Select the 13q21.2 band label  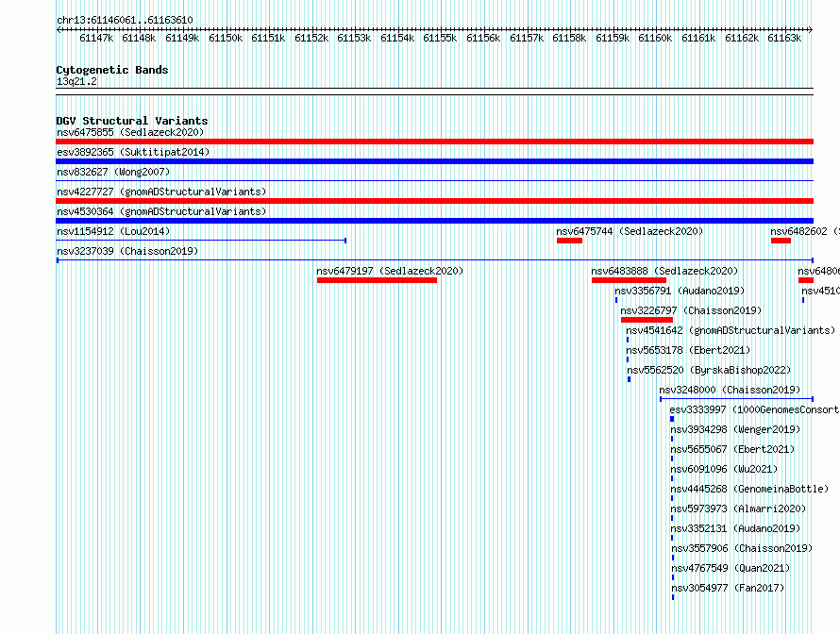coord(76,81)
